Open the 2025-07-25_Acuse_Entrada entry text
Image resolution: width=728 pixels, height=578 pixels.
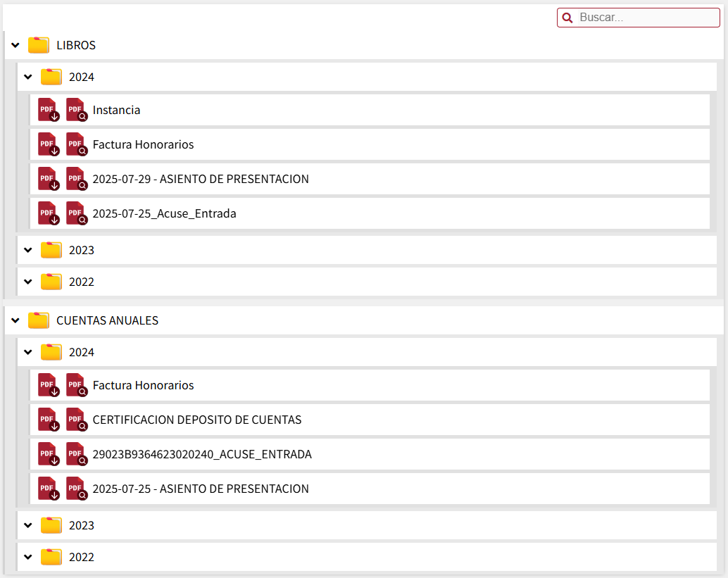(164, 213)
